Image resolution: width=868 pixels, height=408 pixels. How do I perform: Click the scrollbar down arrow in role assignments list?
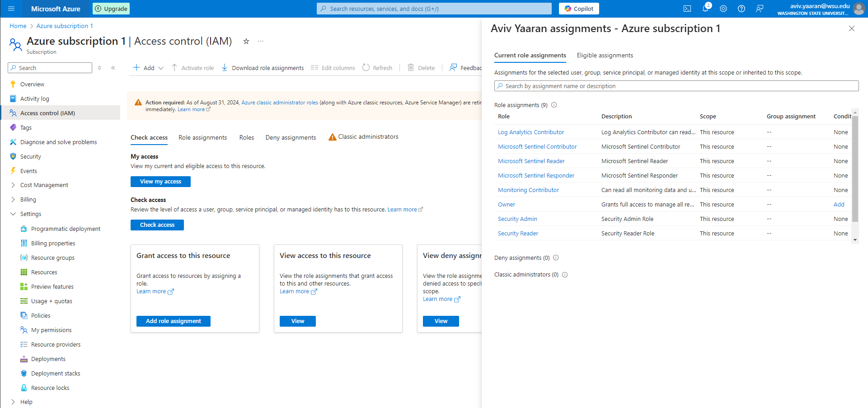click(x=855, y=240)
